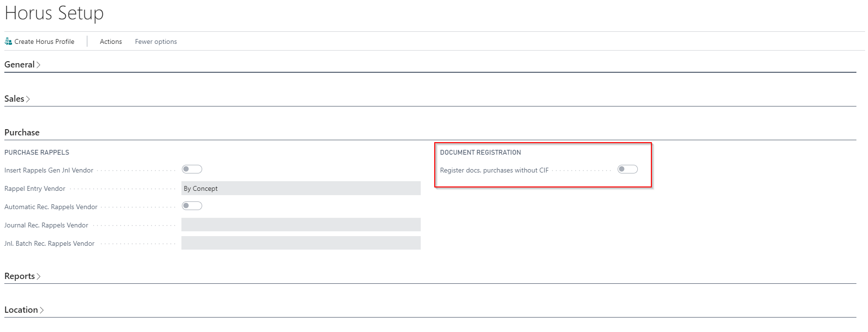Click the PURCHASE RAPPELS group heading

click(x=37, y=152)
